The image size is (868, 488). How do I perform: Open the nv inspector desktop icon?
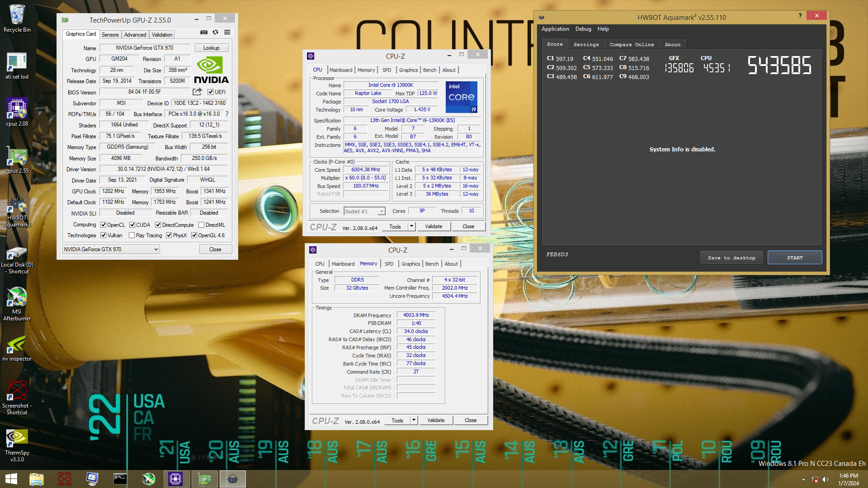coord(17,348)
